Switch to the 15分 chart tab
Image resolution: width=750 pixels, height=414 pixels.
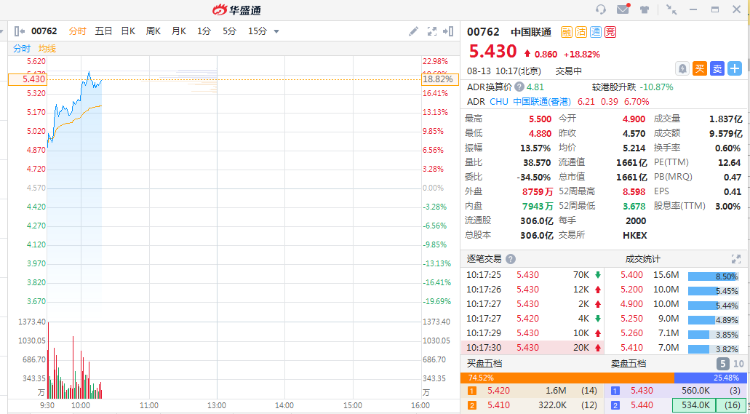pyautogui.click(x=257, y=31)
